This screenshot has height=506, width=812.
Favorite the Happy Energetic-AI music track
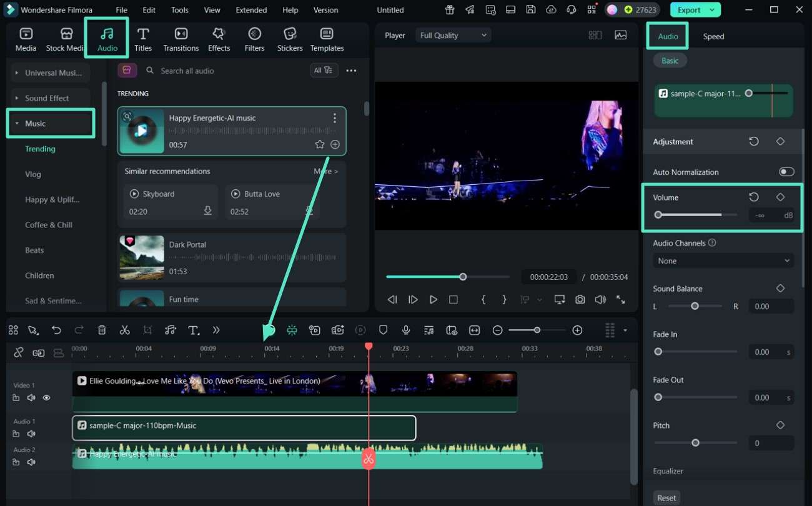click(x=320, y=144)
